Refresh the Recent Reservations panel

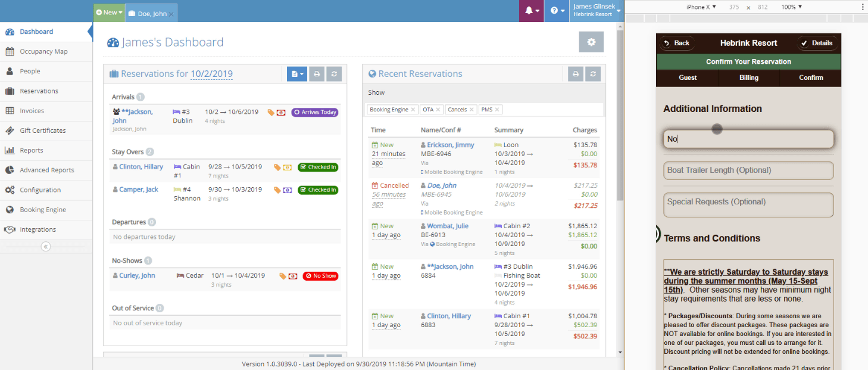pyautogui.click(x=592, y=74)
